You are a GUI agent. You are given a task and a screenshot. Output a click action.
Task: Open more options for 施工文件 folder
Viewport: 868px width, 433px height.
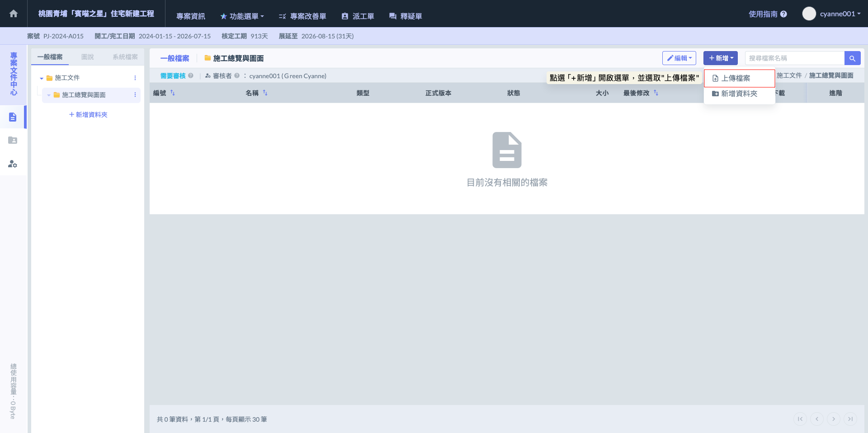(135, 78)
